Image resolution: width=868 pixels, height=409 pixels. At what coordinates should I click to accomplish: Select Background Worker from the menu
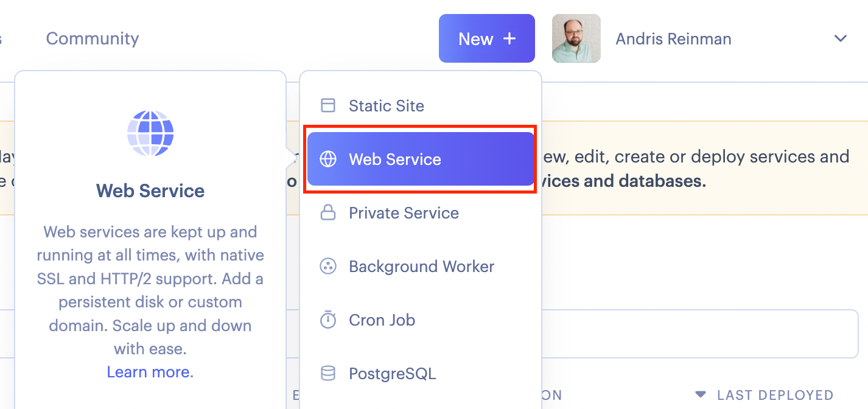(421, 266)
